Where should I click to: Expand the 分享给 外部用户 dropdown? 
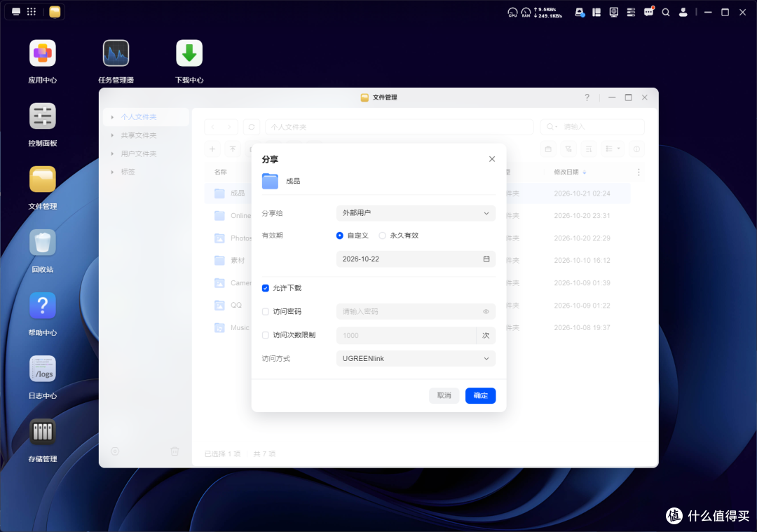416,213
